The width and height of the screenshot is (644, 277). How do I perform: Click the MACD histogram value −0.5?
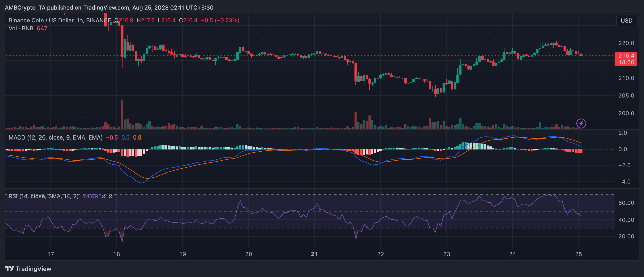(112, 137)
